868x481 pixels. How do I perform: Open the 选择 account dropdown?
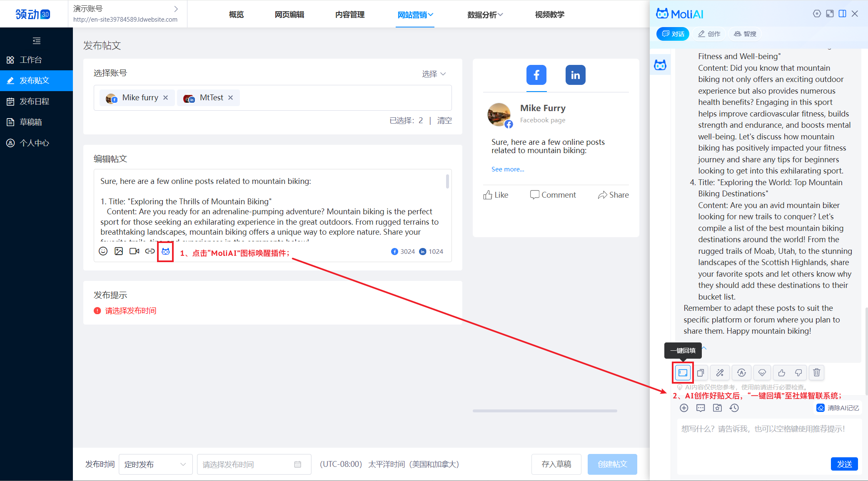click(x=434, y=74)
